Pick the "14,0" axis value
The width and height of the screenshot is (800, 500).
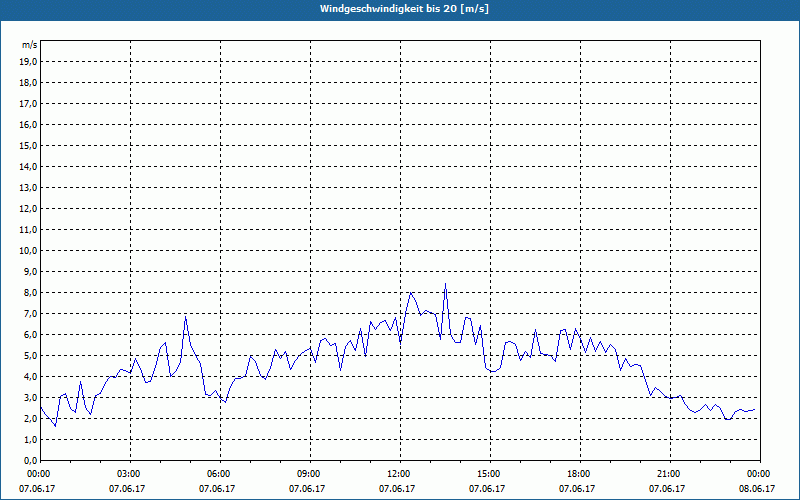(28, 166)
